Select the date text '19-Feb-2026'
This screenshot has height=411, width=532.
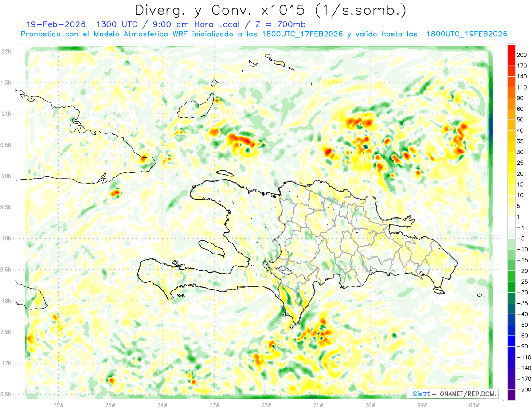click(x=56, y=24)
